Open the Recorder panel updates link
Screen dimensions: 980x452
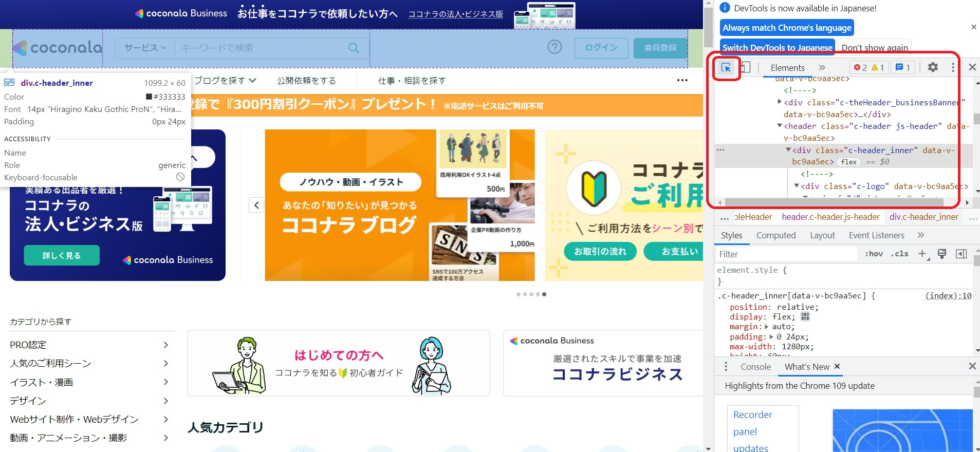pos(753,431)
